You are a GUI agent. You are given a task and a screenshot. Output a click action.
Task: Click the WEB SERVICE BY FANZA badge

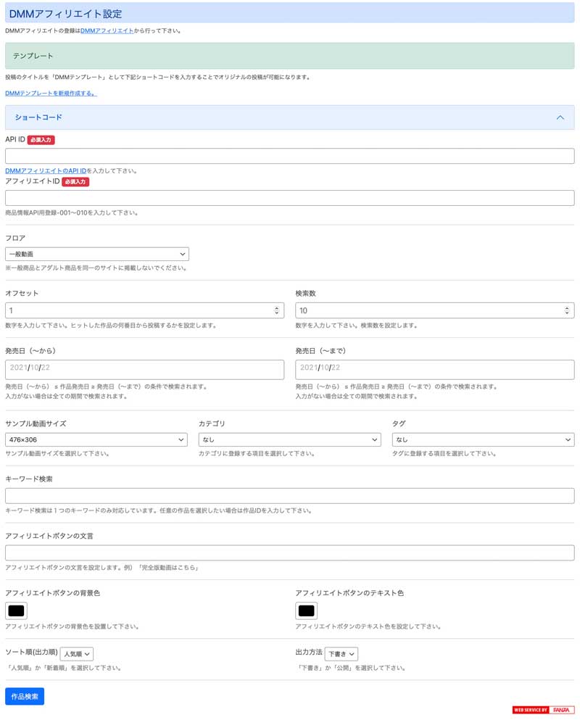pos(543,710)
